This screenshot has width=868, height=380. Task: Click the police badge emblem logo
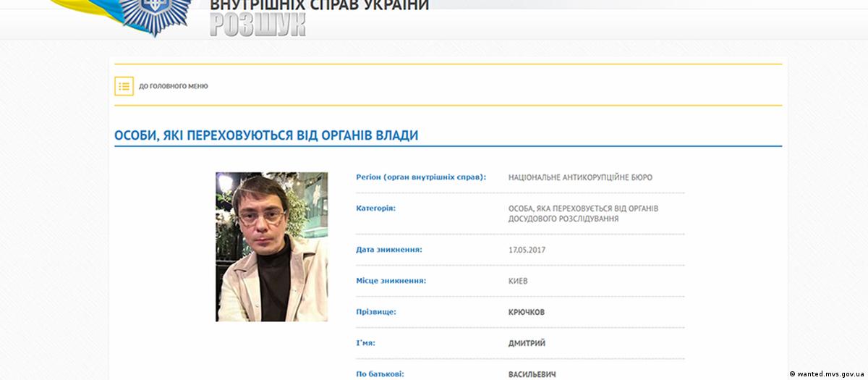point(156,16)
